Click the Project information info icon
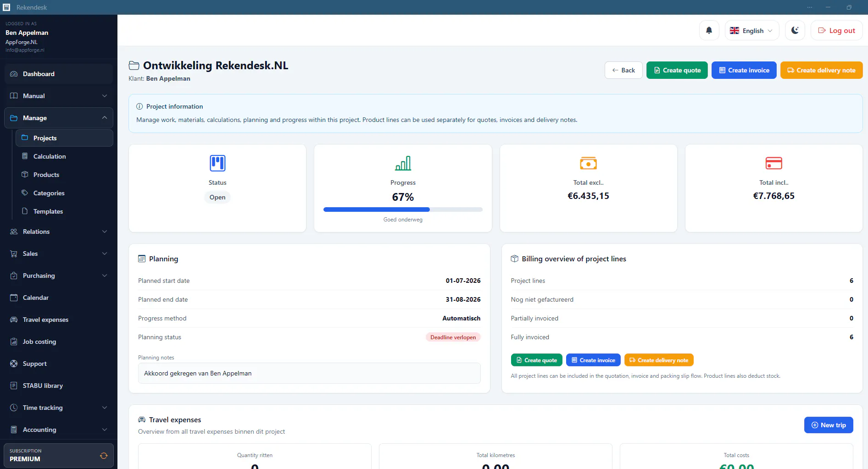The image size is (868, 469). coord(139,106)
